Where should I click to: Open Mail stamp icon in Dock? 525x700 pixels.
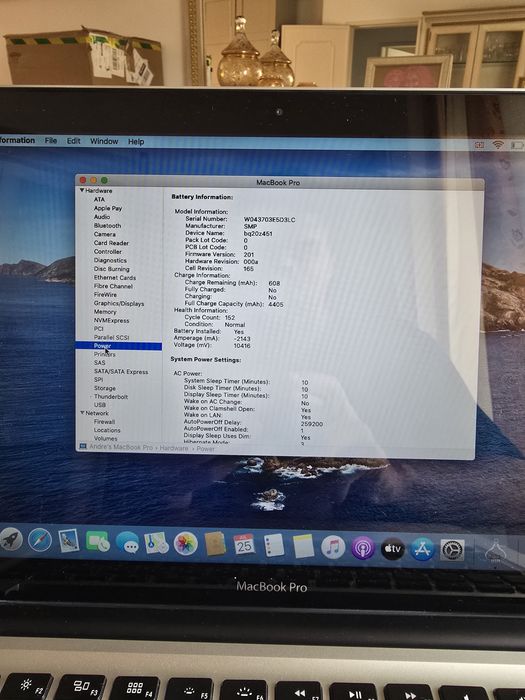point(69,541)
